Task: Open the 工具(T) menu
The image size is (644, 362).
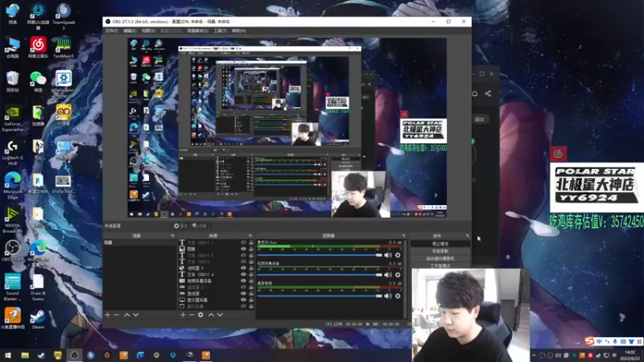Action: [220, 31]
